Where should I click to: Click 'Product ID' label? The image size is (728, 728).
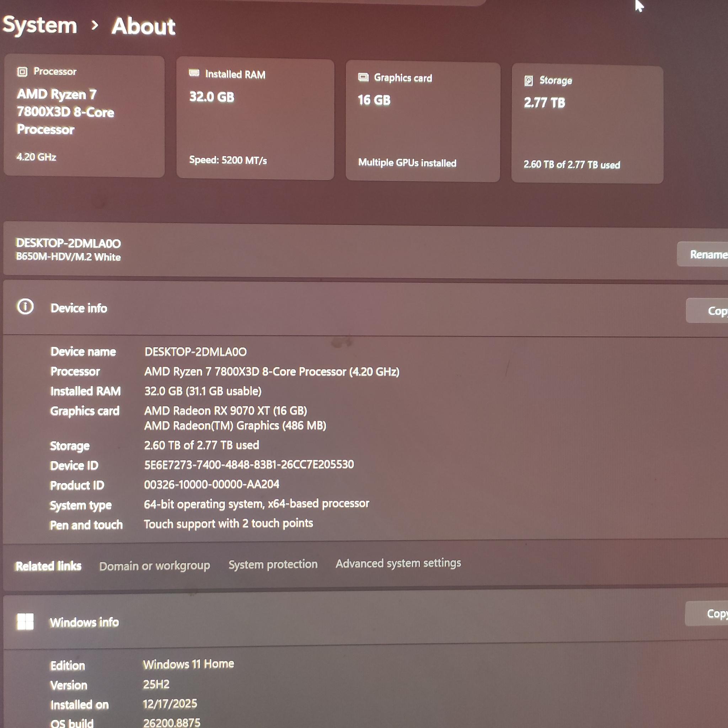coord(77,485)
